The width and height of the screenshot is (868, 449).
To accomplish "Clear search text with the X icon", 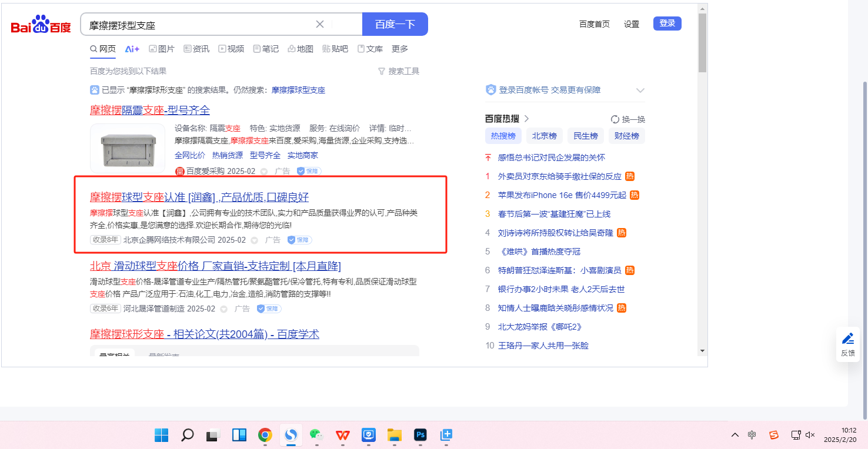I will (320, 24).
